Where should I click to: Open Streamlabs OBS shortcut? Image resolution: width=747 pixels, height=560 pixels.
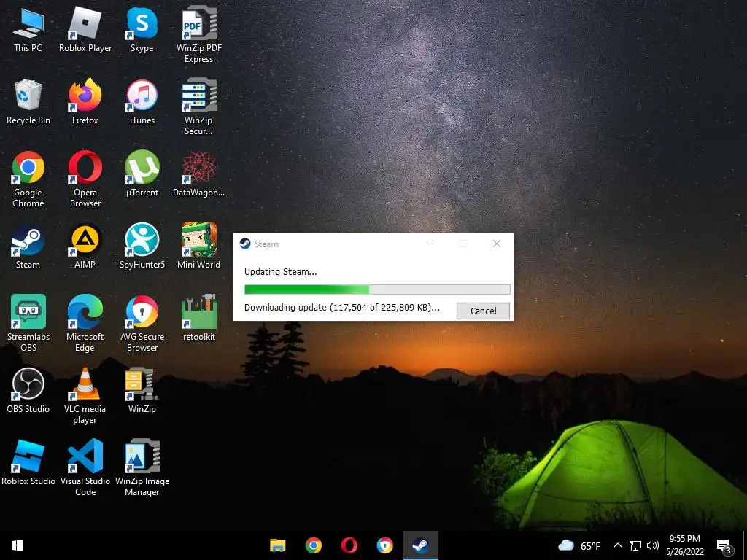(28, 324)
